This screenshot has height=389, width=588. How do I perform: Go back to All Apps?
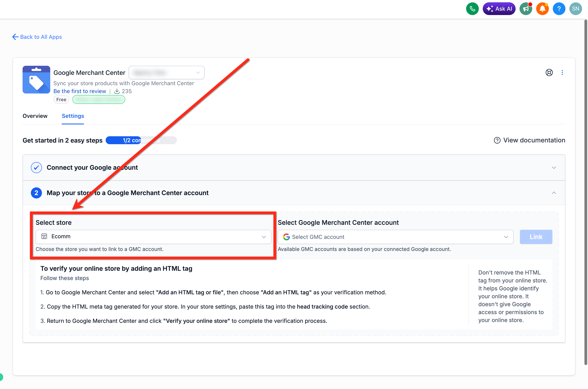37,37
